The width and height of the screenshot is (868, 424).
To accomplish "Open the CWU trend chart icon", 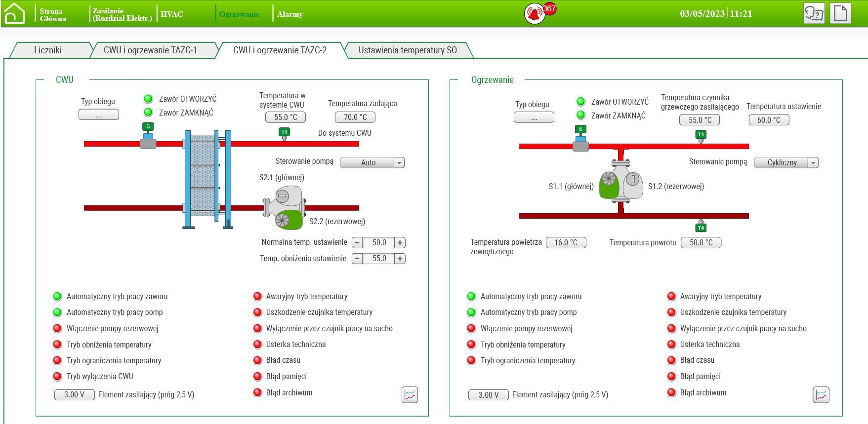I will coord(410,394).
